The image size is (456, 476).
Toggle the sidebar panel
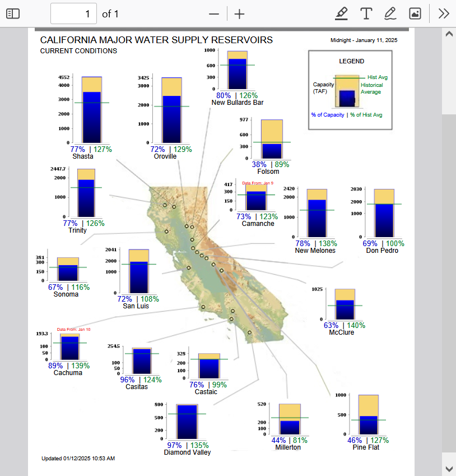pos(13,13)
